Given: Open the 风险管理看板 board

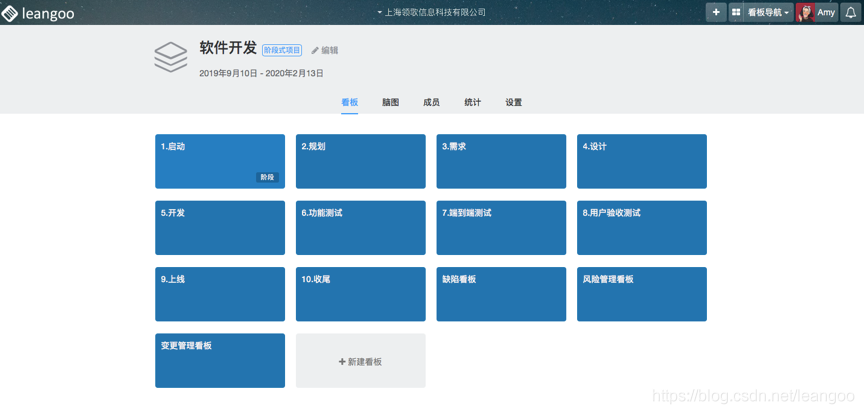Looking at the screenshot, I should pos(641,294).
